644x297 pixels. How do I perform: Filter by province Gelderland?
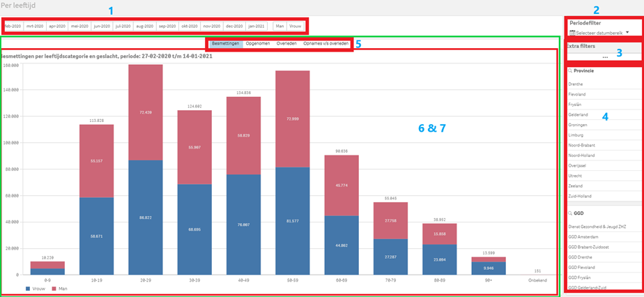[578, 114]
